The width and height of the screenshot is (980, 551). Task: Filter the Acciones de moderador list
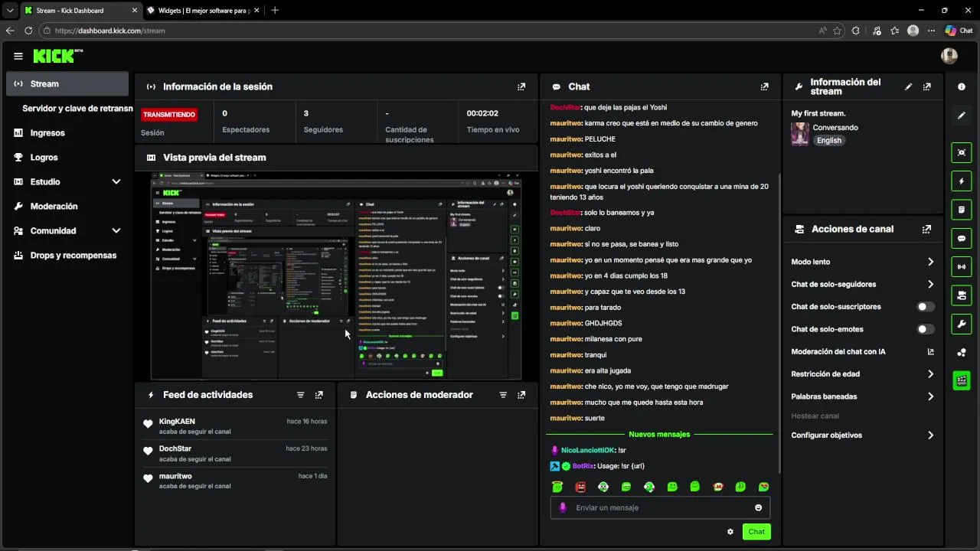tap(503, 395)
